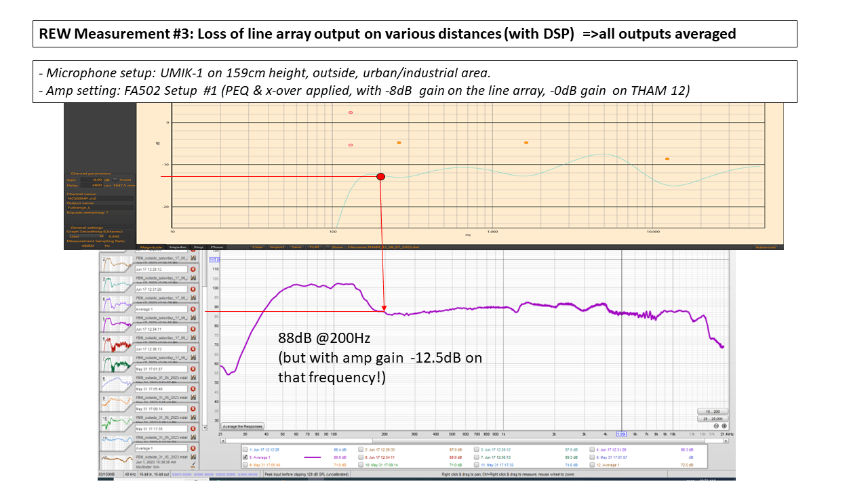Click the Average the Responses button

pos(243,426)
